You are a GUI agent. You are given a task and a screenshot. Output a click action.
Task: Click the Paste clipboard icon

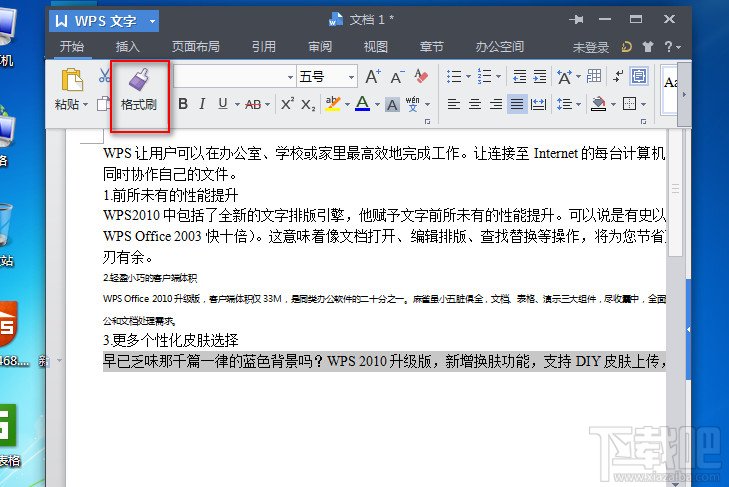[x=72, y=79]
